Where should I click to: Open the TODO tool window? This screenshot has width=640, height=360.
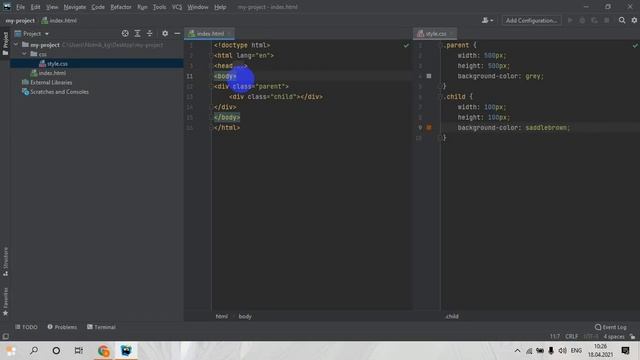pyautogui.click(x=26, y=327)
